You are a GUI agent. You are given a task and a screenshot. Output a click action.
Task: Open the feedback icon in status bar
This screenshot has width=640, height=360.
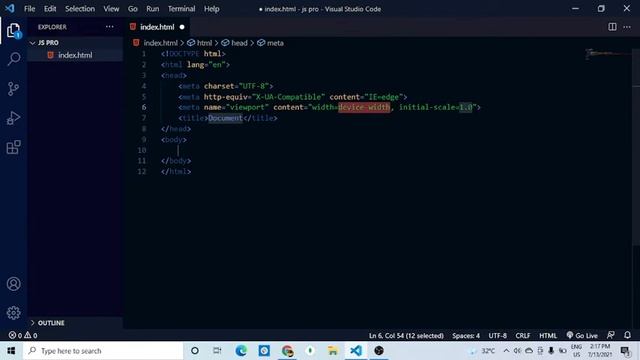coord(611,335)
